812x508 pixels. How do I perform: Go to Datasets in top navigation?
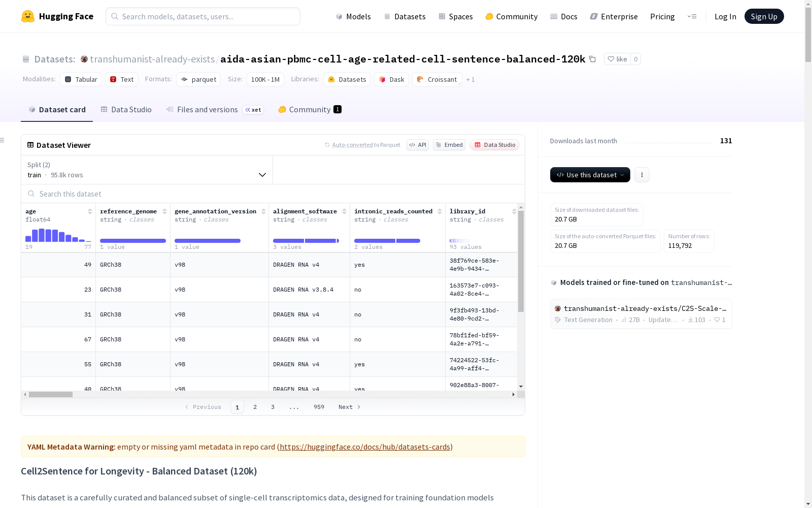(x=404, y=16)
